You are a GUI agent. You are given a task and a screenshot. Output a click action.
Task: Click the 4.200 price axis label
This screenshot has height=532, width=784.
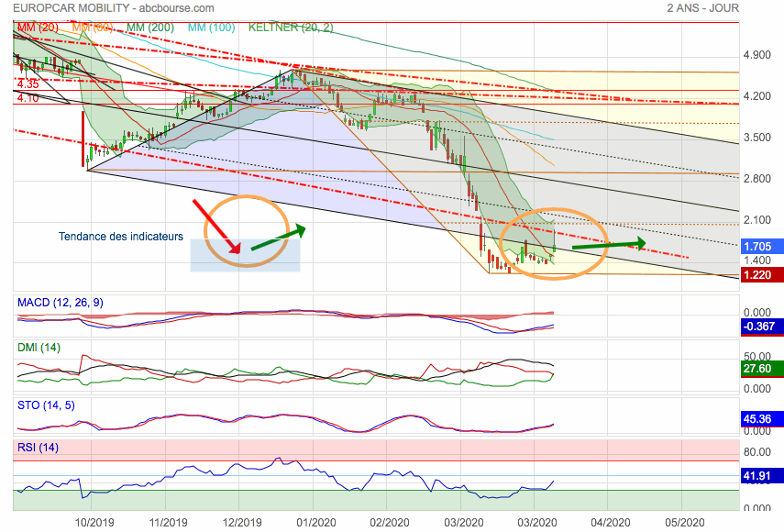757,96
